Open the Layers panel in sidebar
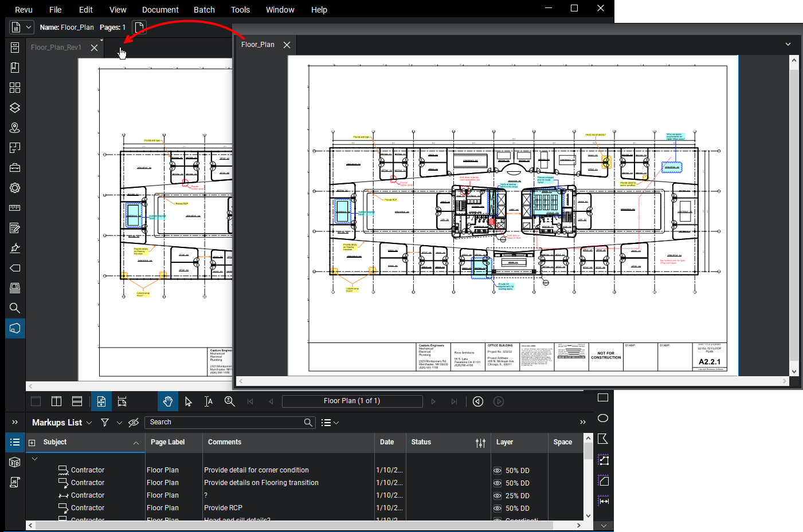 (x=15, y=108)
